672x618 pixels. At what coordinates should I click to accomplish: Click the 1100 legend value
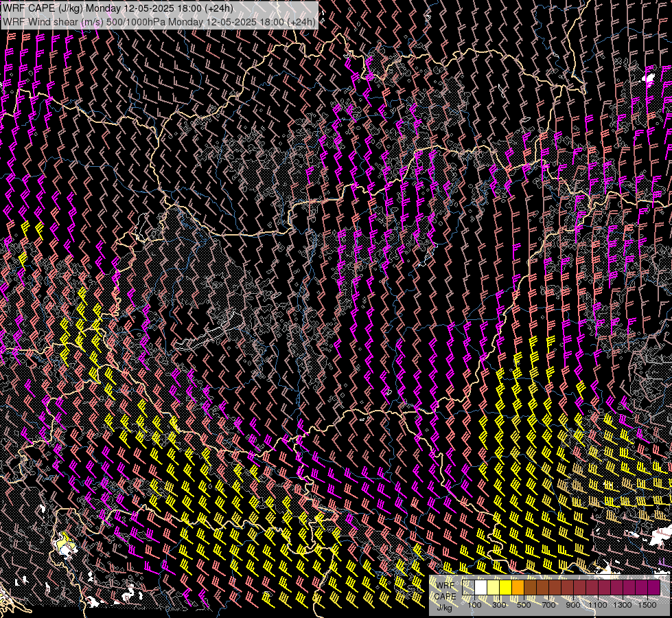pos(598,605)
